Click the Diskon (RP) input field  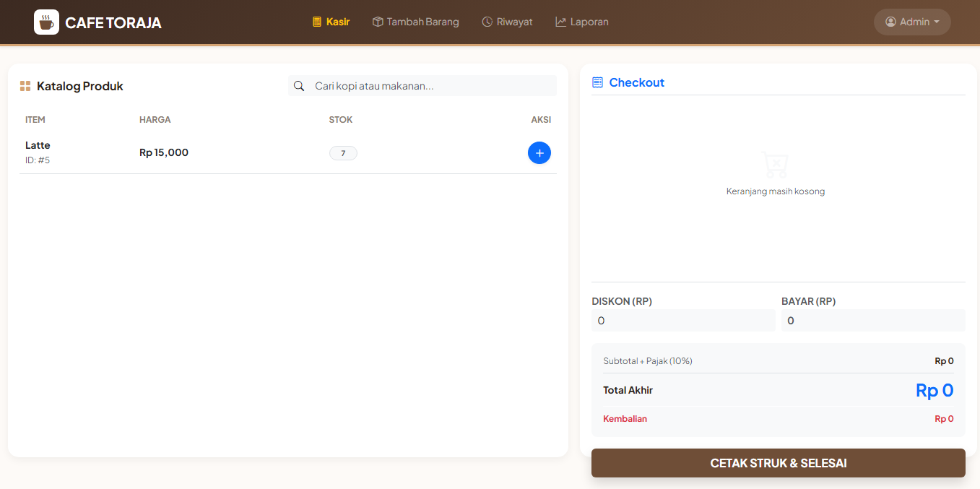tap(682, 321)
